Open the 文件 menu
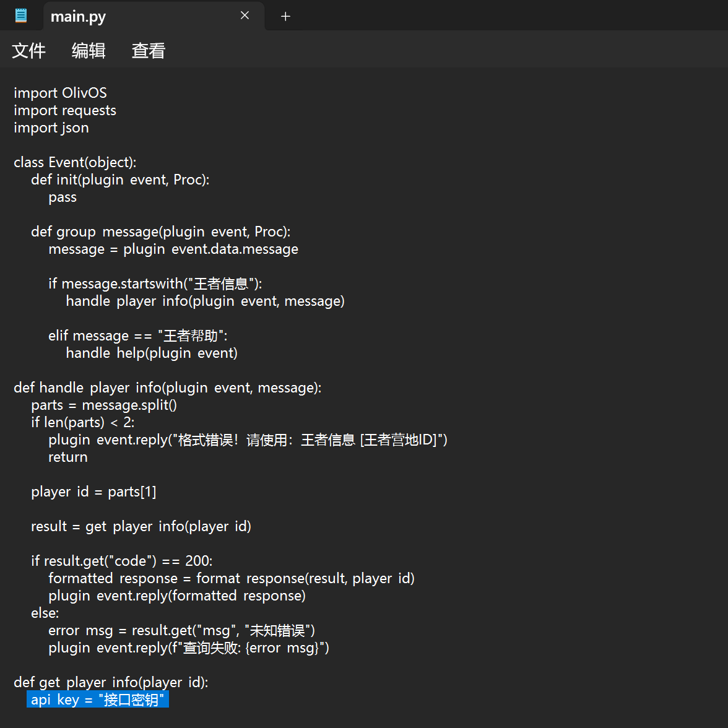The height and width of the screenshot is (728, 728). coord(28,51)
